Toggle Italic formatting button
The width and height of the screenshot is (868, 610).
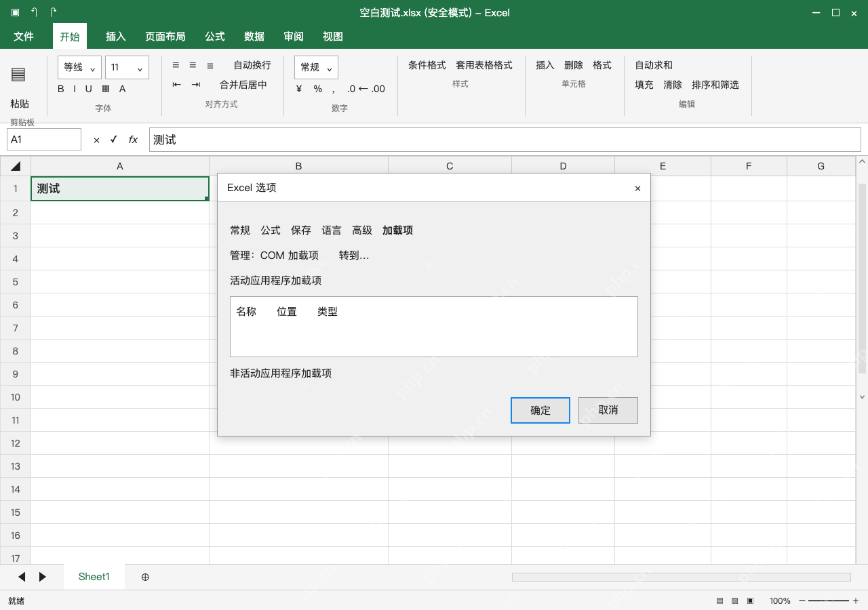[75, 89]
